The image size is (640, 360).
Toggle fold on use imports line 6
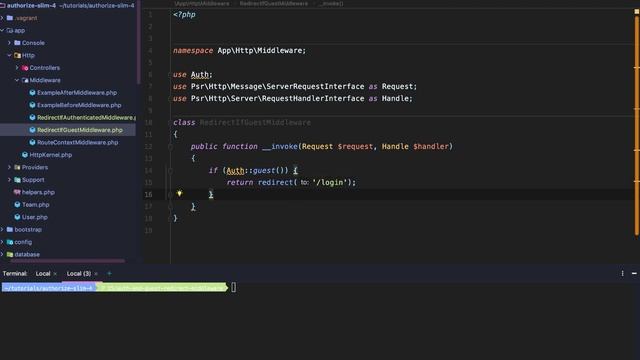pos(171,75)
